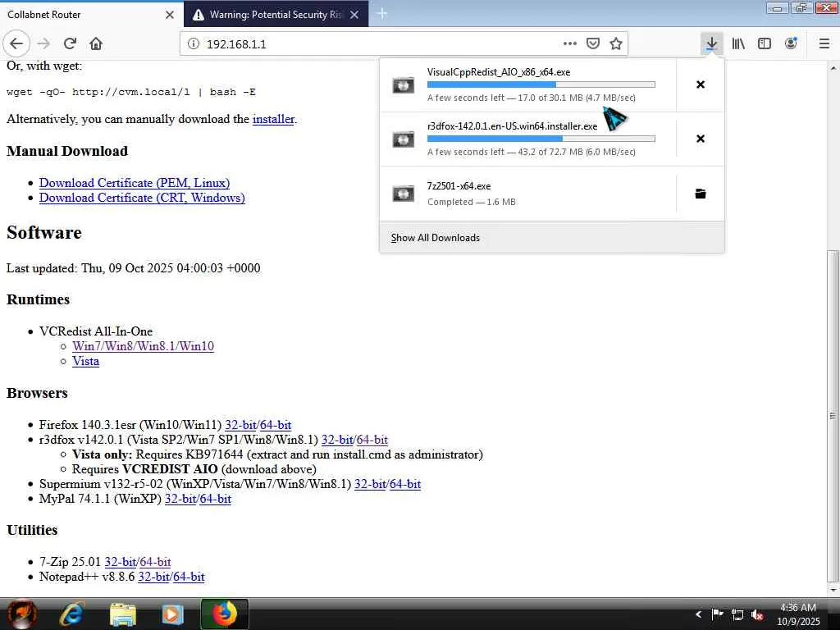Viewport: 840px width, 630px height.
Task: Download 7-Zip 25.01 32-bit
Action: tap(120, 562)
